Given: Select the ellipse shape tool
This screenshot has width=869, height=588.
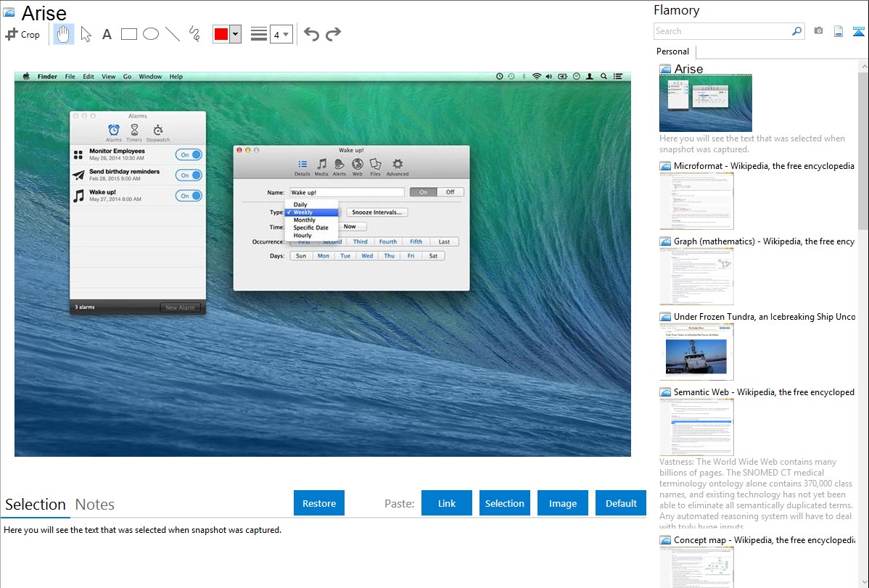Looking at the screenshot, I should tap(151, 34).
